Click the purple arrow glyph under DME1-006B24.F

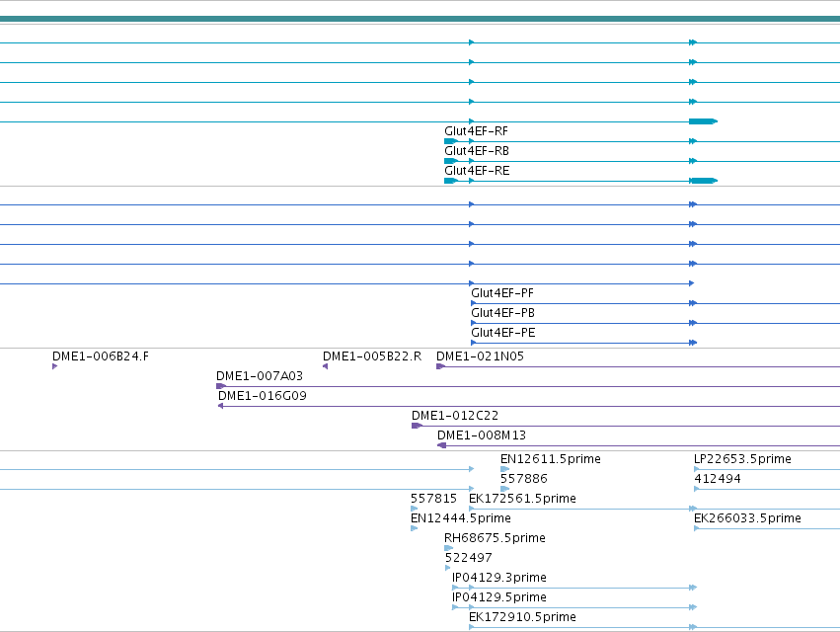(x=54, y=366)
